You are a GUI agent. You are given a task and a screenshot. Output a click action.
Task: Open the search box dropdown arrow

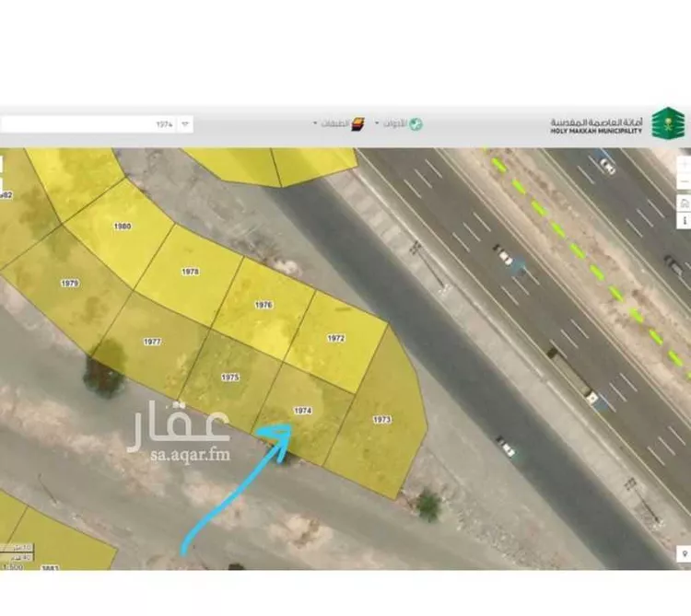185,124
